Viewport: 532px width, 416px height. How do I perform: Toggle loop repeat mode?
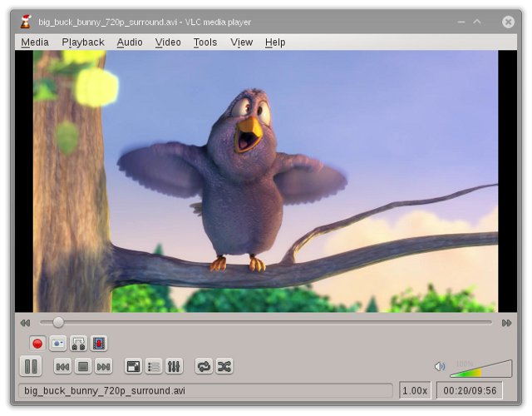(204, 366)
